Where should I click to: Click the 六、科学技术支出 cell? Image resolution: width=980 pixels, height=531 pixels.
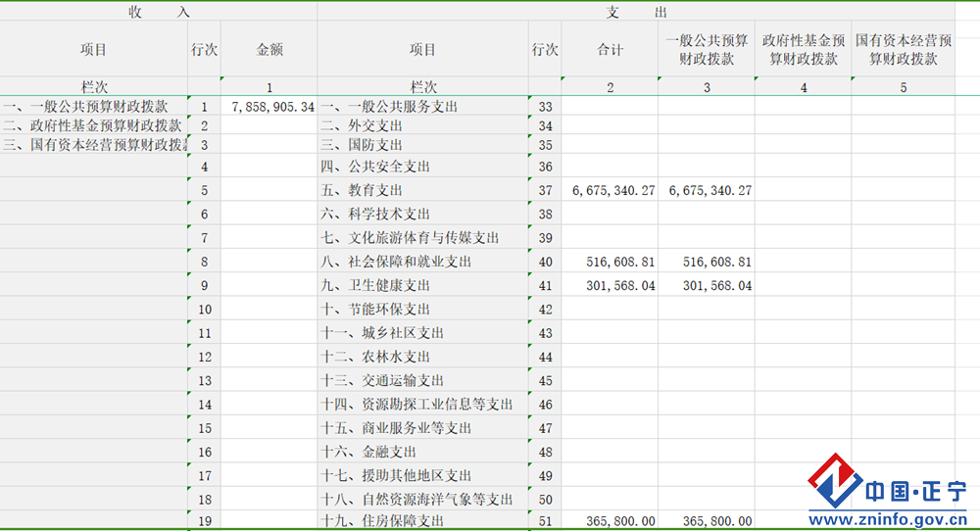pos(422,214)
